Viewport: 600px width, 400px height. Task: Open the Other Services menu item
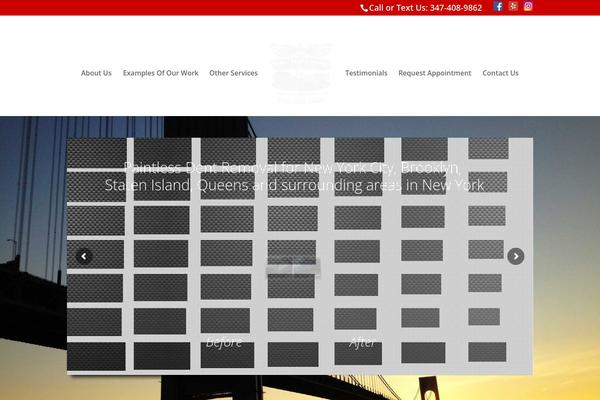pyautogui.click(x=233, y=73)
